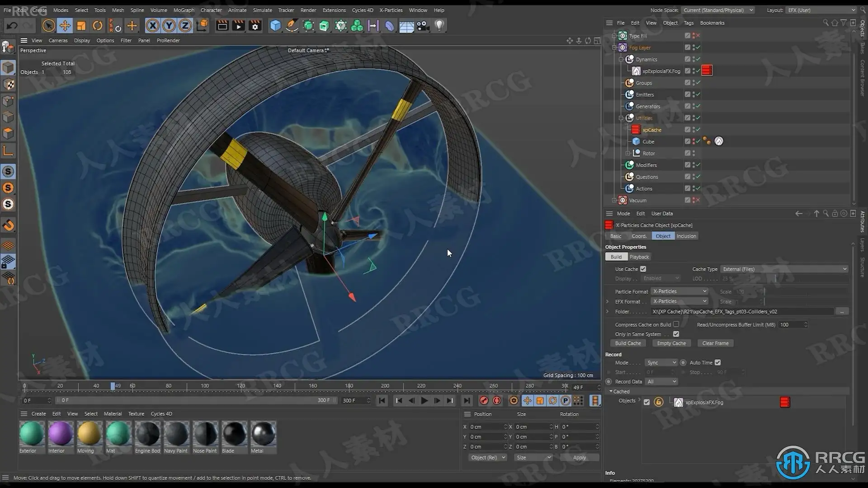Open the Particle Format dropdown
Viewport: 868px width, 488px height.
click(x=679, y=291)
